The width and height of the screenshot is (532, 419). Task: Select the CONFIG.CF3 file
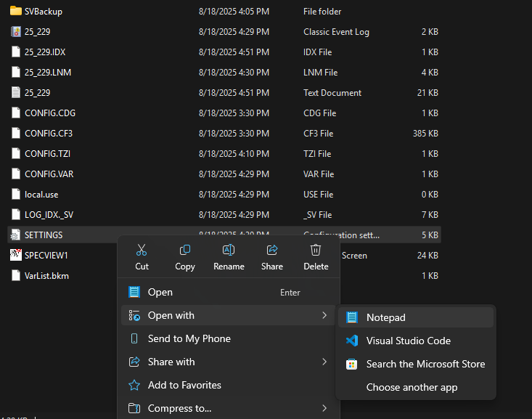click(49, 134)
